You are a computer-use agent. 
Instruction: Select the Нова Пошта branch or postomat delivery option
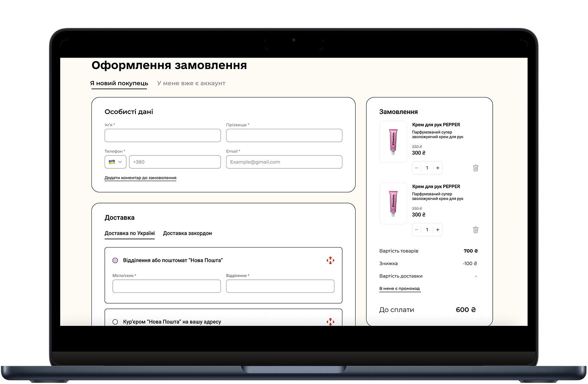(x=115, y=260)
